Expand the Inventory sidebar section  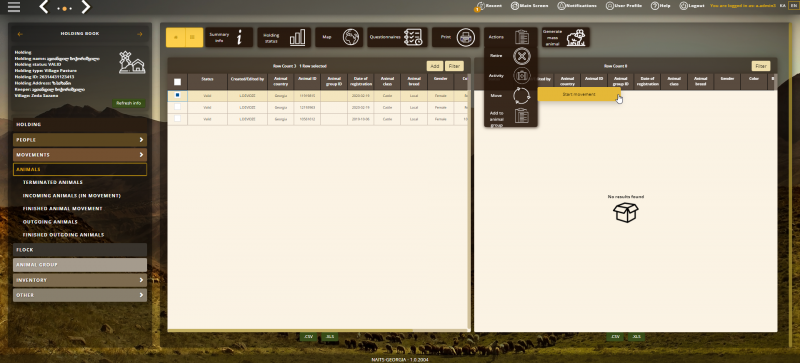[80, 280]
